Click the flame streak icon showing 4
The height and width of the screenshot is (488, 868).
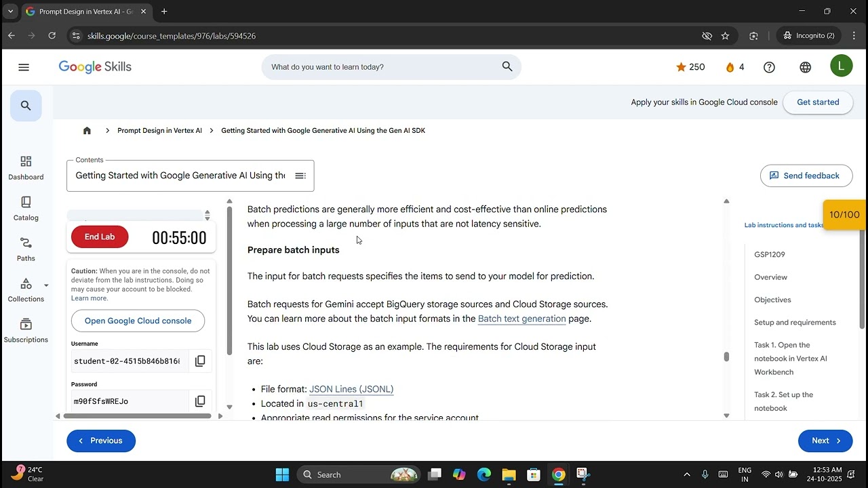(x=730, y=67)
